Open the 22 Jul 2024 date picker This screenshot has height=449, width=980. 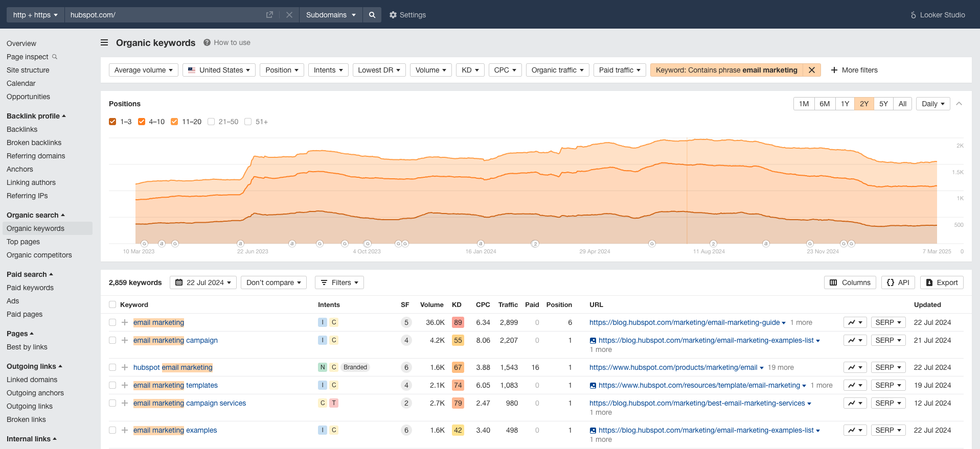(x=203, y=282)
